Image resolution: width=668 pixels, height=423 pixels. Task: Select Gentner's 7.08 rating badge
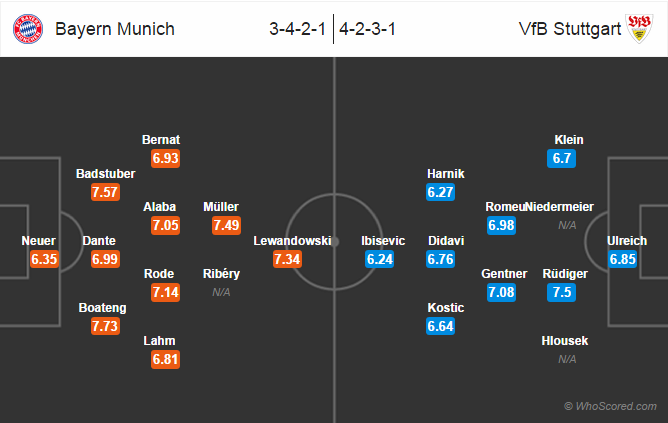(501, 292)
